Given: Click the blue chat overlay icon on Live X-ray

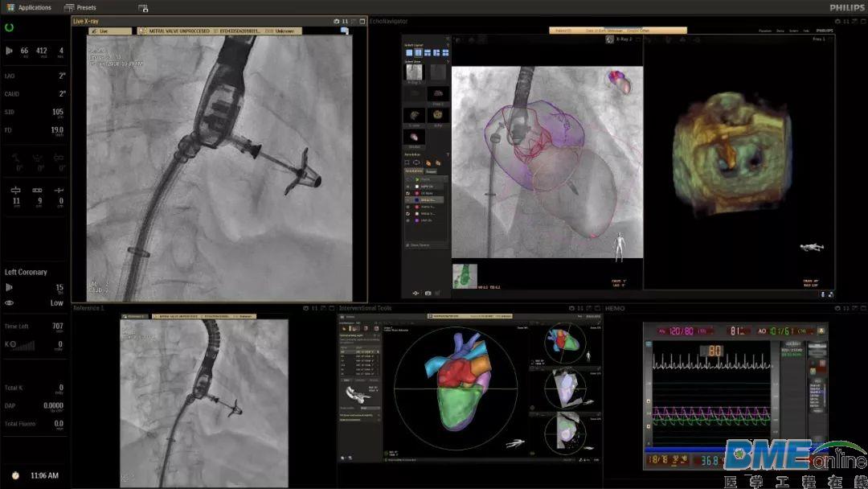Looking at the screenshot, I should (344, 31).
